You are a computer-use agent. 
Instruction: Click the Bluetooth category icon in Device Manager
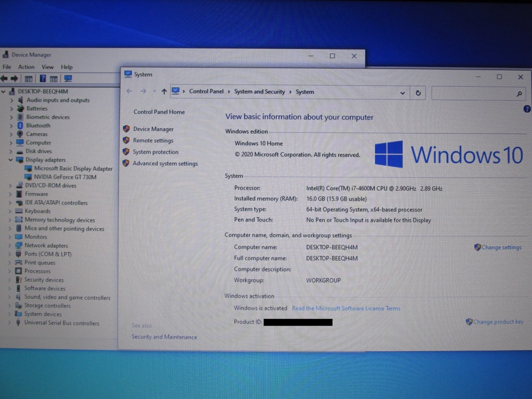[x=20, y=126]
